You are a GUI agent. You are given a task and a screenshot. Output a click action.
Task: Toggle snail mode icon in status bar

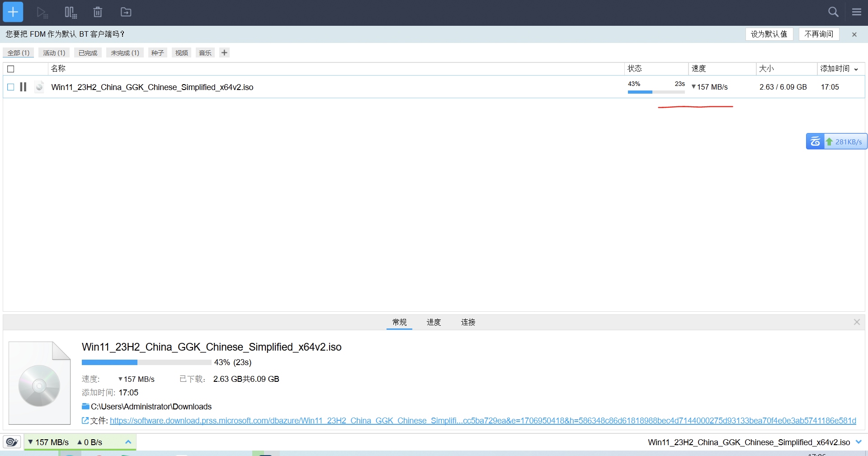(x=12, y=442)
